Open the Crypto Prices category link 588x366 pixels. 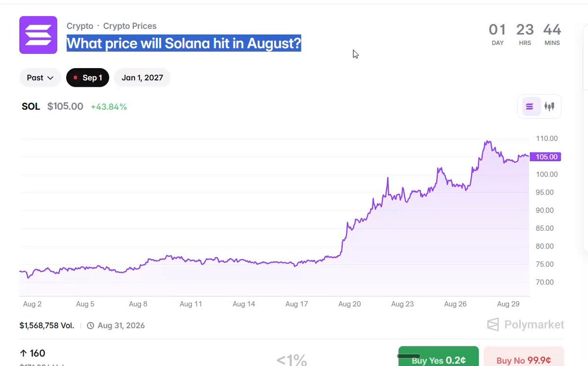130,26
